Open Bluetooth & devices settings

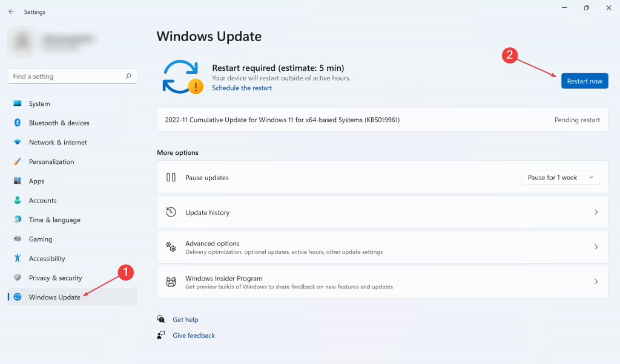pos(73,123)
